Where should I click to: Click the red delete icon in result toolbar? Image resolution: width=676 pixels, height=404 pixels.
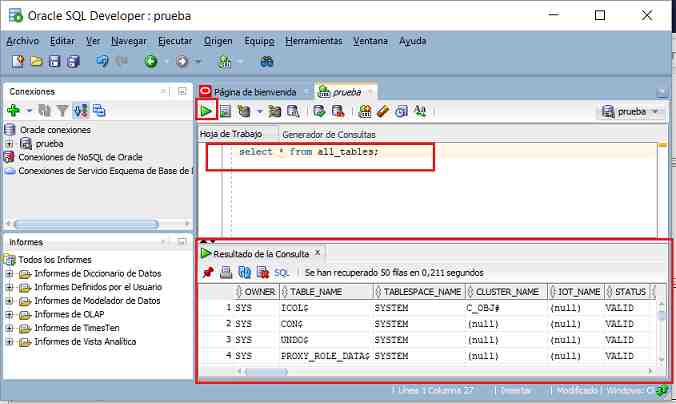coord(263,272)
